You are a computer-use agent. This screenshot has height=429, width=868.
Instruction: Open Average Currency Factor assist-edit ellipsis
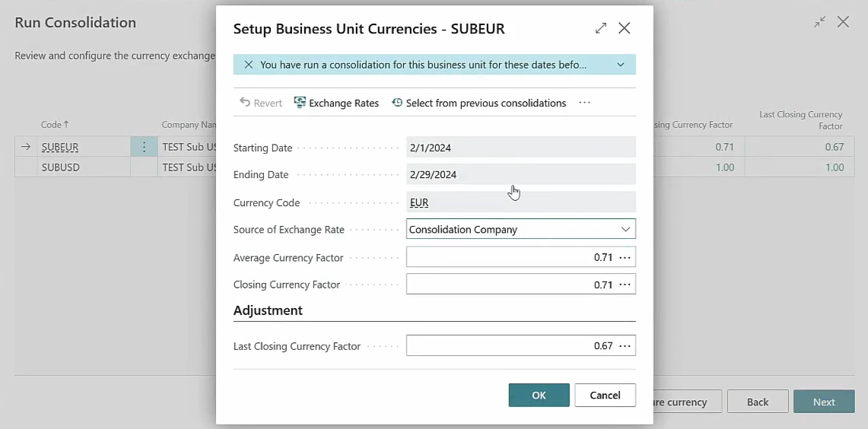tap(625, 258)
